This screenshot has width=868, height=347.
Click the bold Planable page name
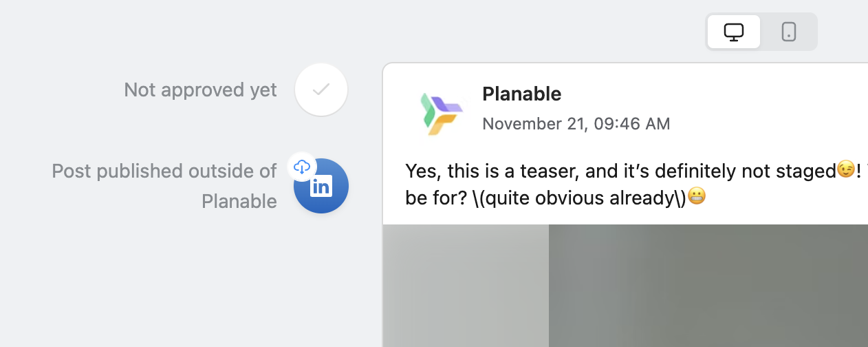[521, 94]
